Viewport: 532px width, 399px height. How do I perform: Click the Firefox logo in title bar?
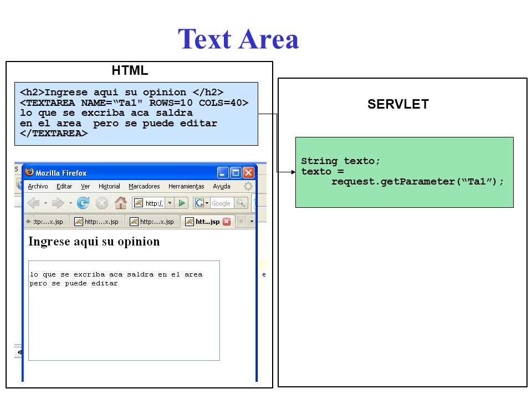click(29, 172)
